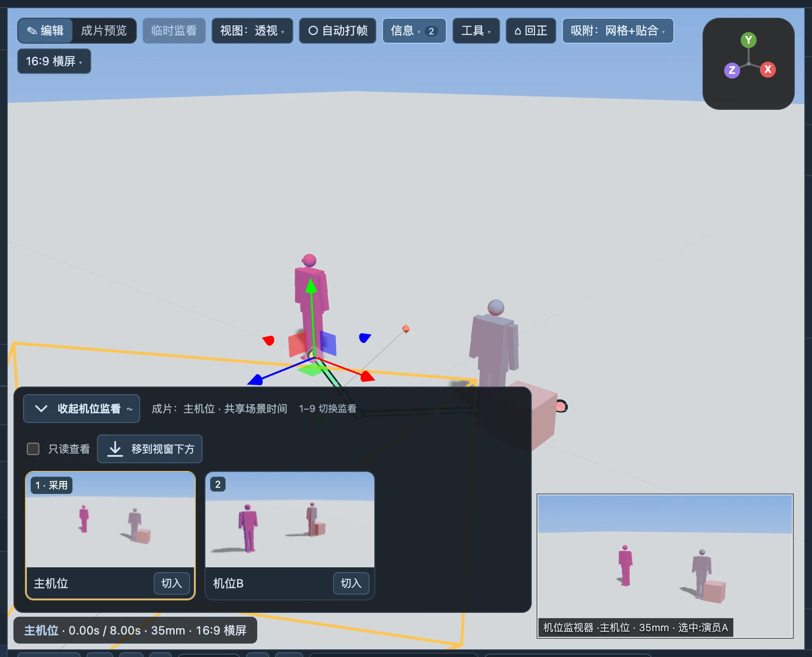Click the orange diamond target marker
This screenshot has width=812, height=657.
(406, 329)
